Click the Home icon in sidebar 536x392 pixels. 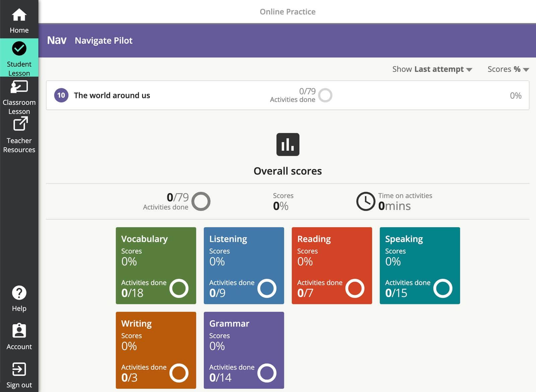[19, 15]
